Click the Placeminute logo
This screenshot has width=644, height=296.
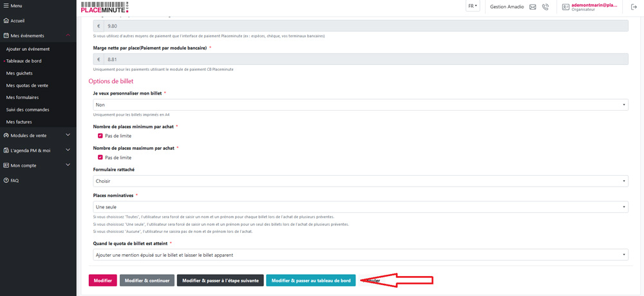click(x=105, y=7)
